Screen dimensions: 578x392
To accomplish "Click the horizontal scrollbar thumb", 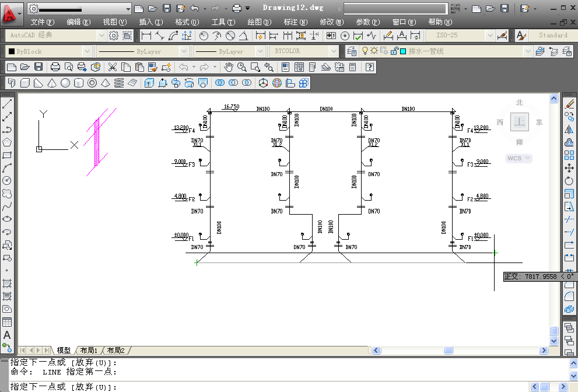I will click(x=449, y=351).
